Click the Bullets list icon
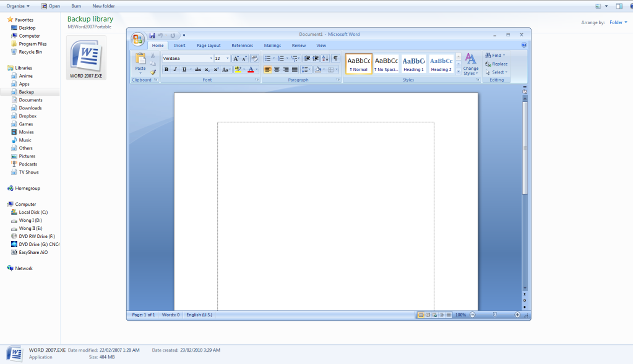 tap(268, 59)
